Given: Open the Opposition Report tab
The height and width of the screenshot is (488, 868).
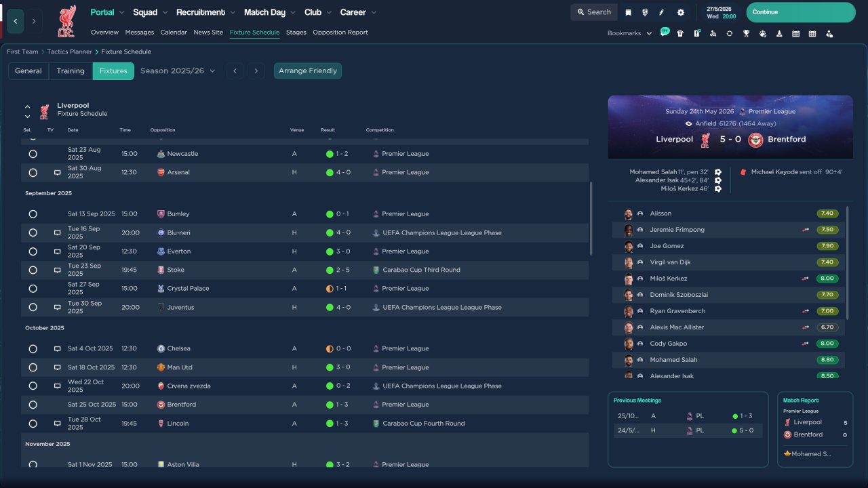Looking at the screenshot, I should (x=340, y=33).
